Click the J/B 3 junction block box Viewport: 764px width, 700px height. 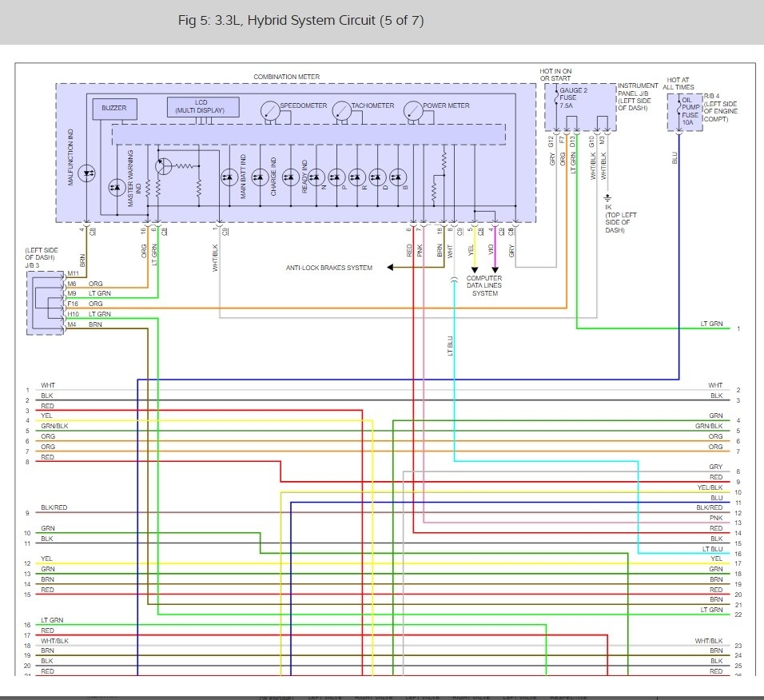[x=46, y=303]
